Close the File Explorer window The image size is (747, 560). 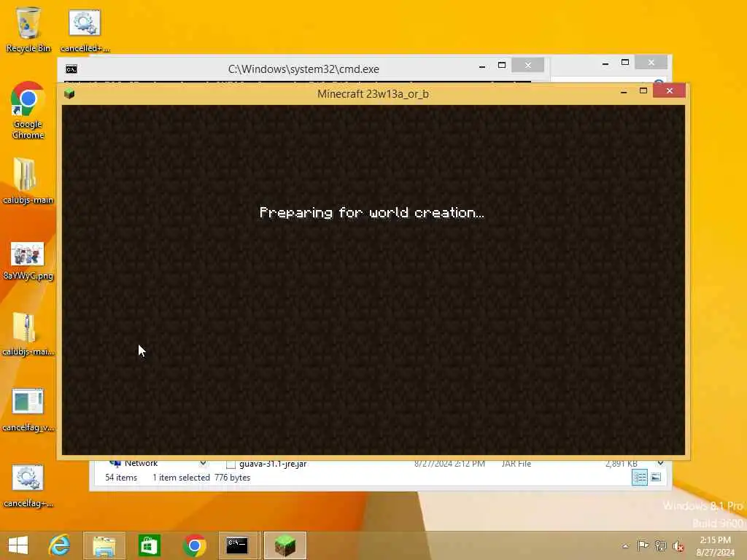coord(651,63)
